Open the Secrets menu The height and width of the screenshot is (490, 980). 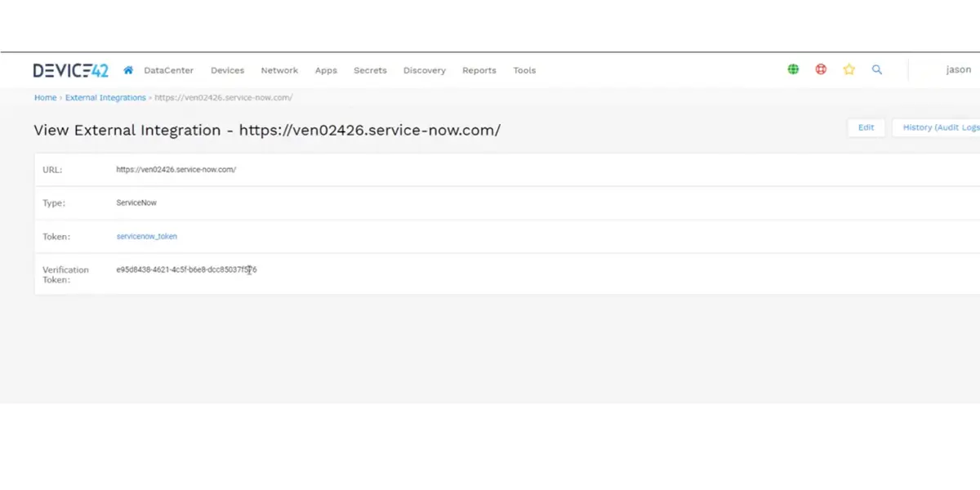point(370,70)
